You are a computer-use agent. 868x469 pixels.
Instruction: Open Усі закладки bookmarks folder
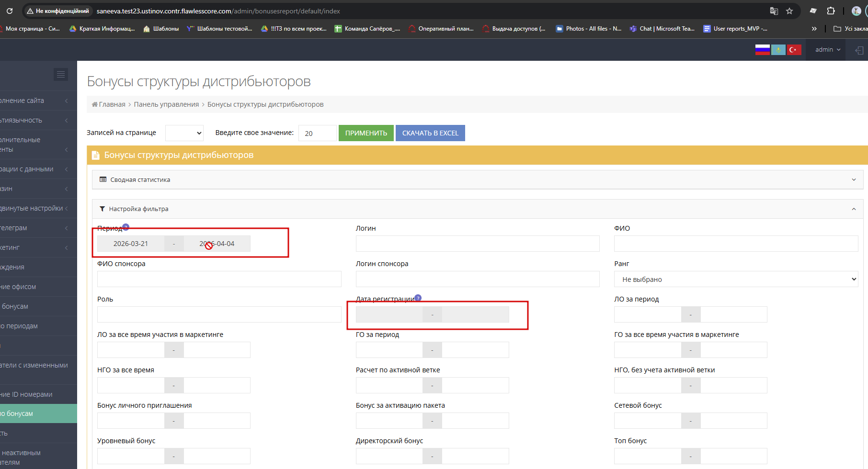(x=850, y=29)
